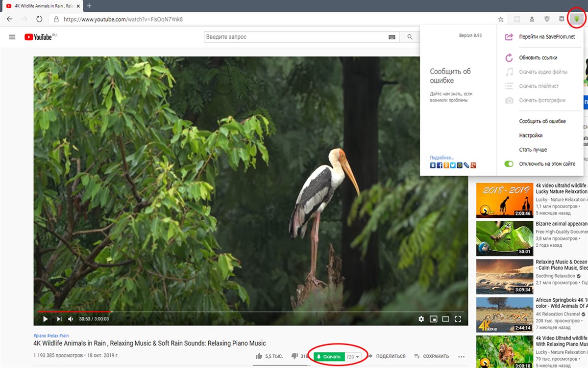Mute the video with the volume icon

tap(70, 319)
